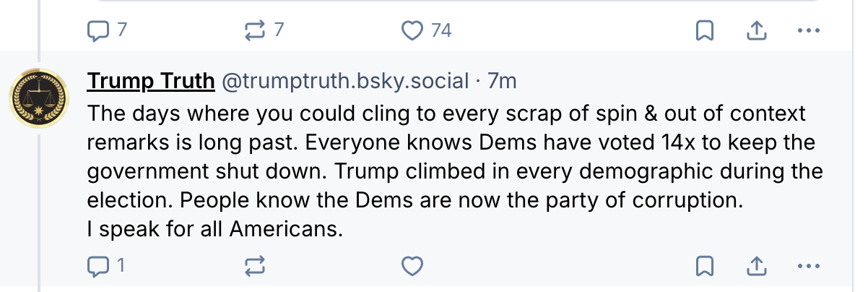Click the @trumptruth.bsky.social handle

(344, 81)
